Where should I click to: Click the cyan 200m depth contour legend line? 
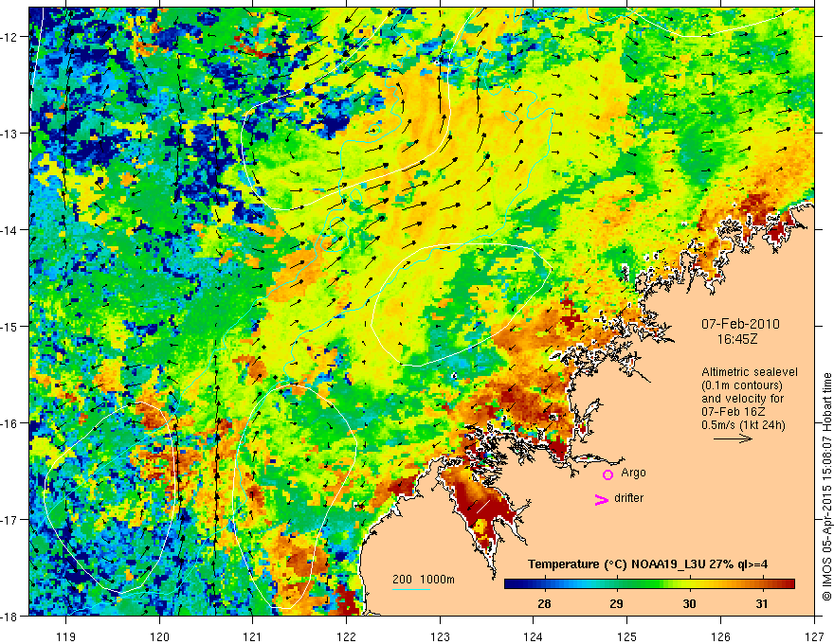tap(411, 589)
